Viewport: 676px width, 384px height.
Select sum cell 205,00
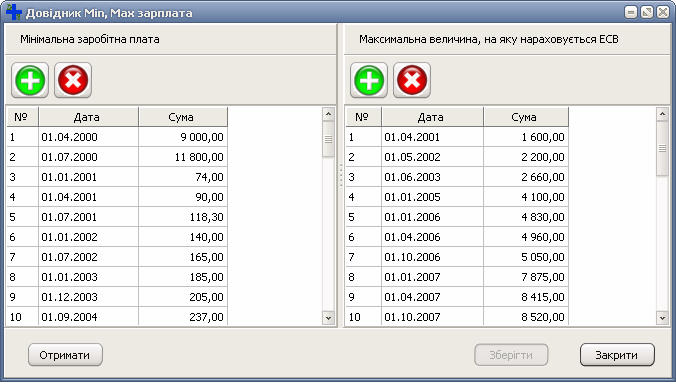pos(183,297)
